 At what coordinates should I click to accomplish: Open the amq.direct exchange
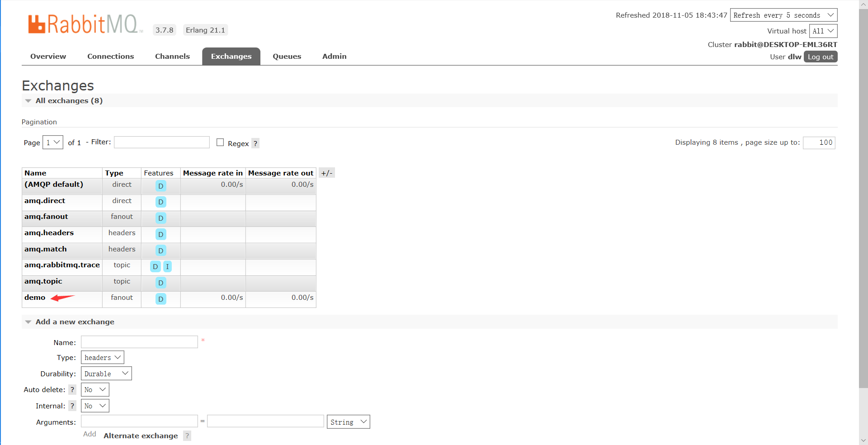point(45,201)
